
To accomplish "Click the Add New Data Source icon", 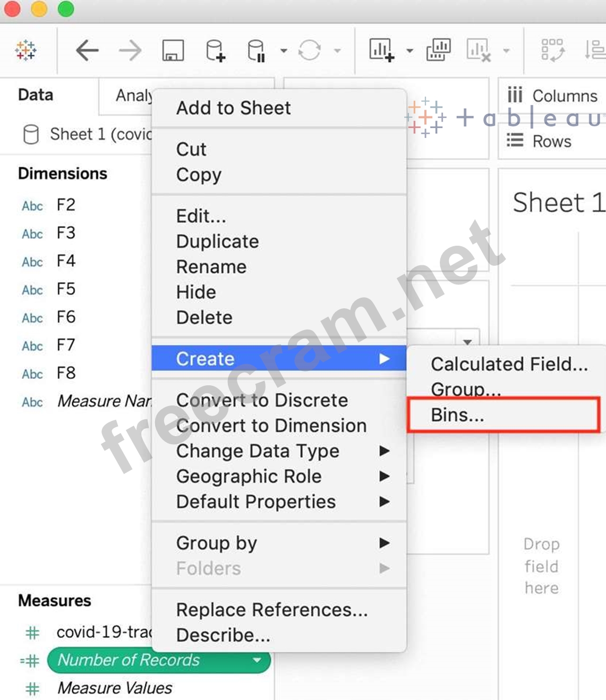I will click(x=215, y=51).
